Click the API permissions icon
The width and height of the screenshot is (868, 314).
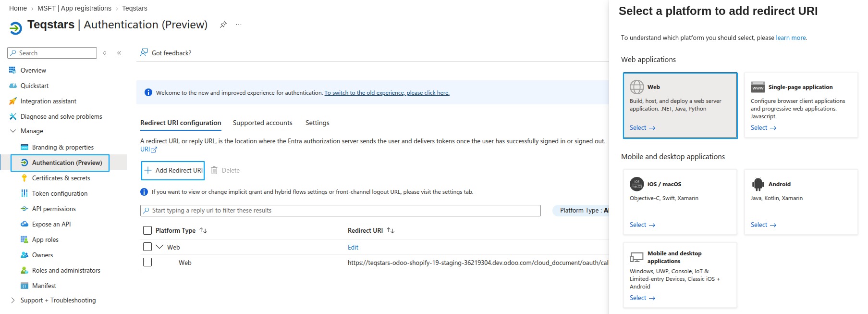pyautogui.click(x=24, y=209)
